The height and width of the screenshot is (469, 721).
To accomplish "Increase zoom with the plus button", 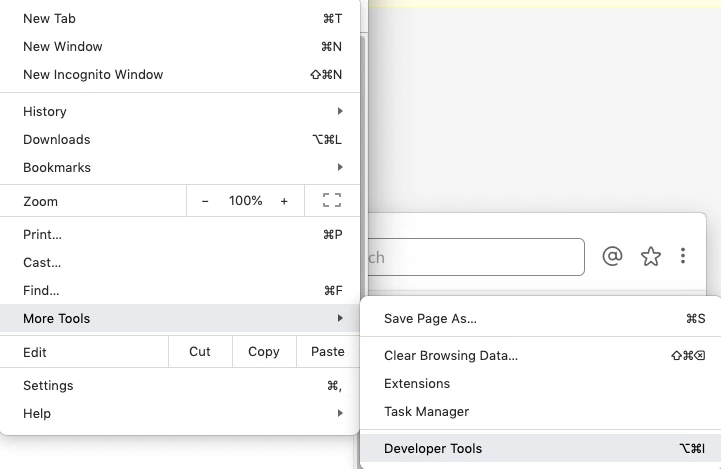I will [x=284, y=201].
